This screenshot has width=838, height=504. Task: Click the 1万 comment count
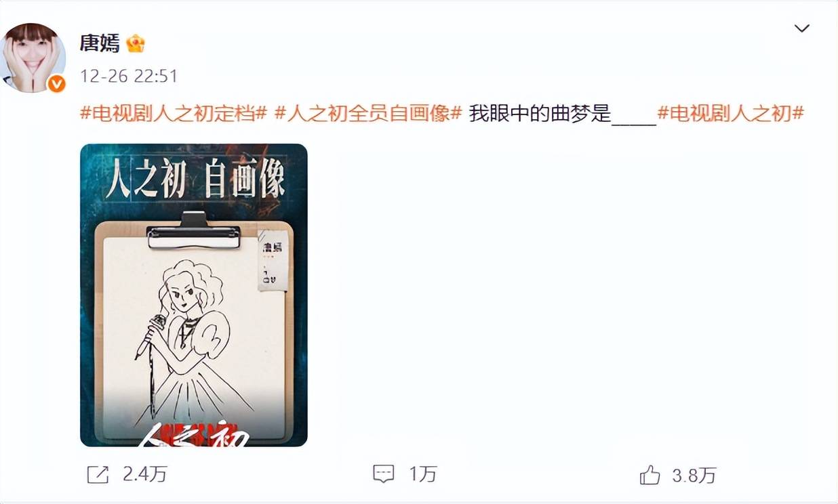(x=422, y=475)
